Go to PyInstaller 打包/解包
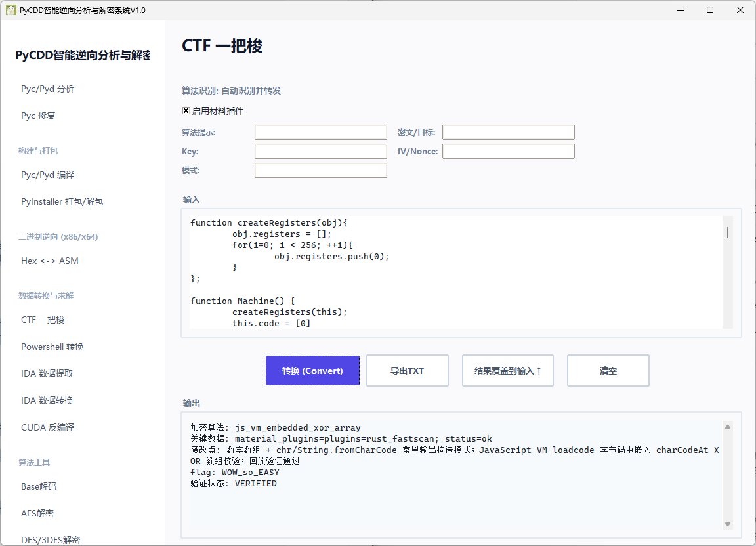 62,201
